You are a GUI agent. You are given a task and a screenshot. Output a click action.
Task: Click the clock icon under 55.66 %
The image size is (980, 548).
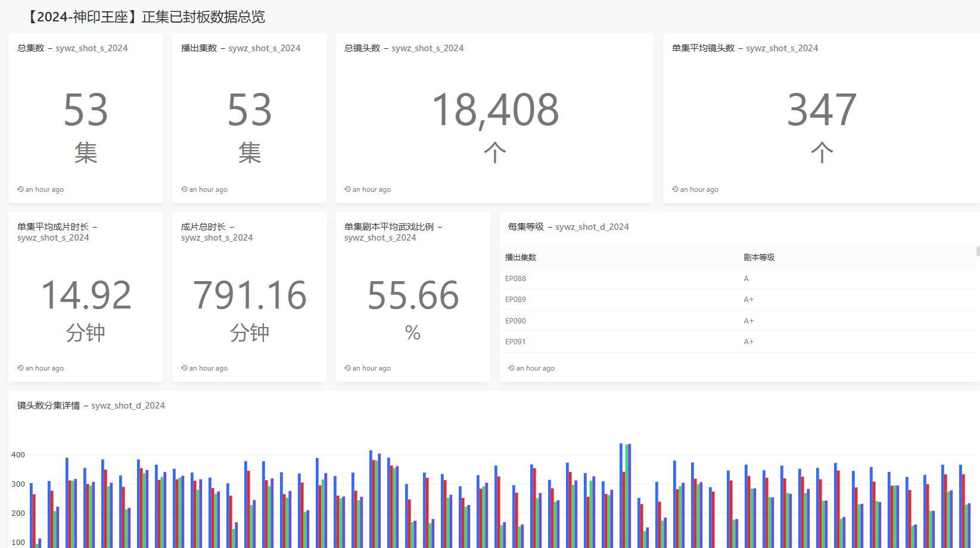point(347,368)
